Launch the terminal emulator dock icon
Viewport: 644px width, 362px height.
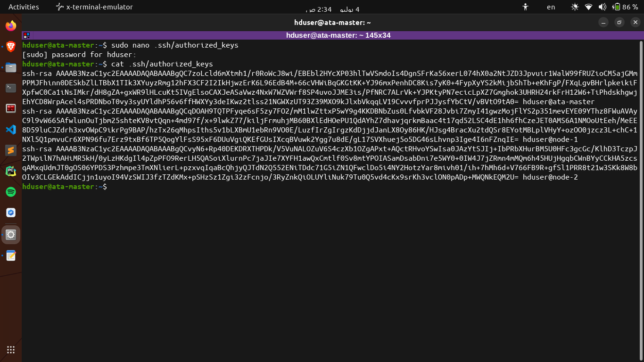click(x=10, y=88)
